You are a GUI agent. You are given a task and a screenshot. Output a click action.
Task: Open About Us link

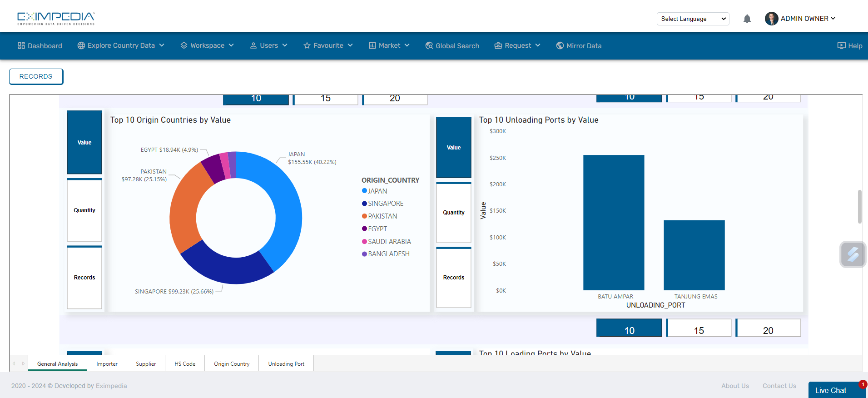click(735, 386)
